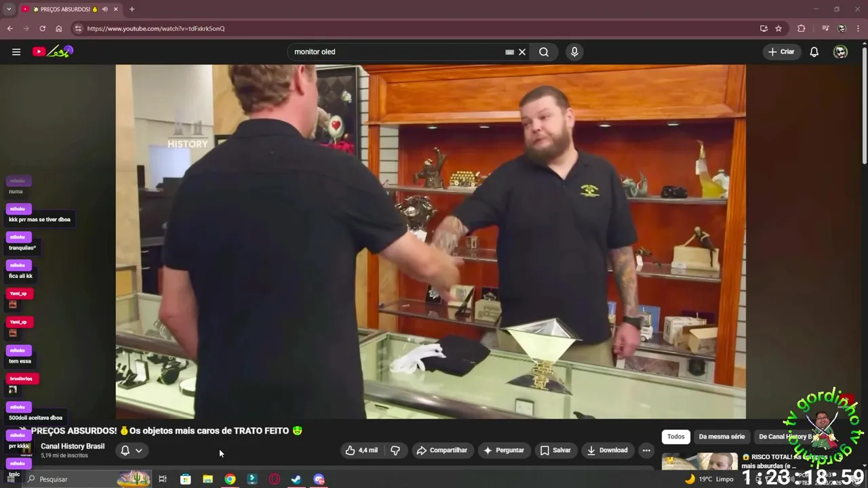The height and width of the screenshot is (488, 868).
Task: Open a new Chrome tab
Action: (132, 9)
